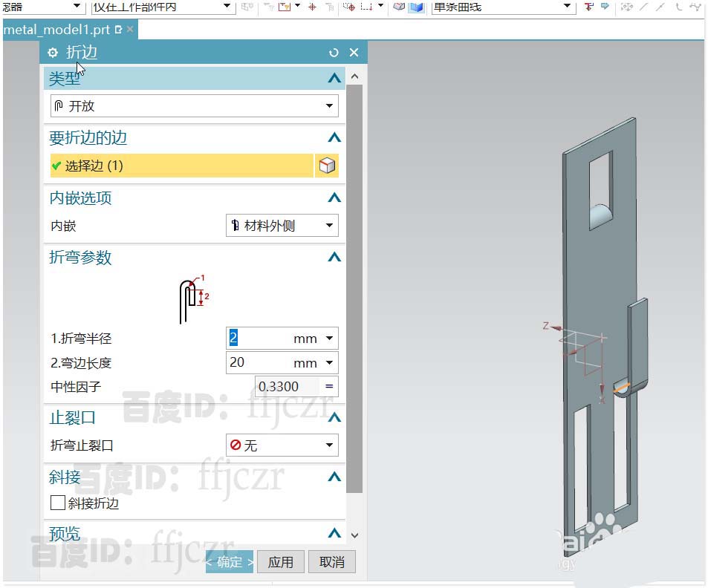Collapse the 折弯参数 section
This screenshot has height=588, width=708.
tap(334, 257)
